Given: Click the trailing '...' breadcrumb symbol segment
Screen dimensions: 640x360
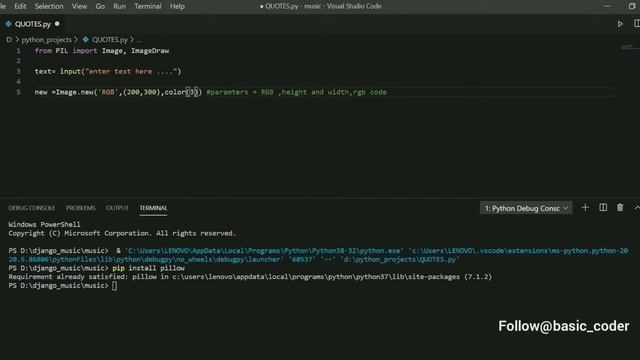Looking at the screenshot, I should tap(139, 40).
